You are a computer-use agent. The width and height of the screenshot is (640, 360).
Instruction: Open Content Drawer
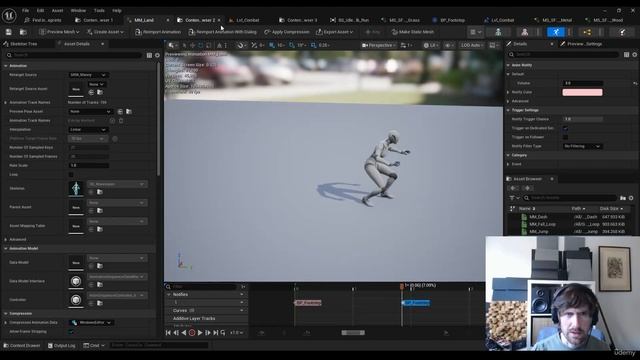coord(22,345)
